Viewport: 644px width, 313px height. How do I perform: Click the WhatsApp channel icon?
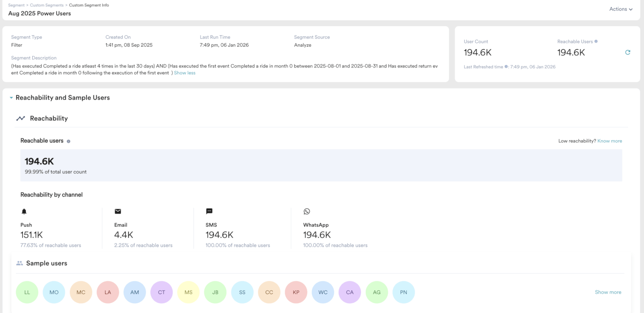coord(307,211)
